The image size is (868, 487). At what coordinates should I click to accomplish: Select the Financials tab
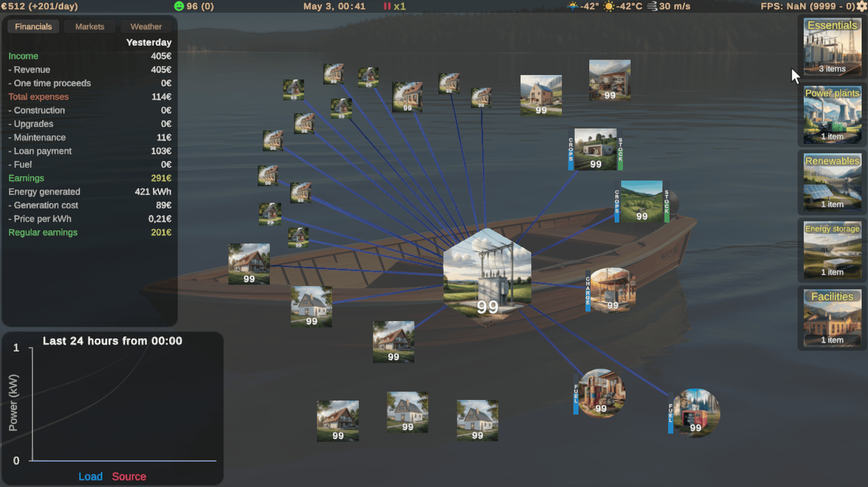(x=33, y=27)
